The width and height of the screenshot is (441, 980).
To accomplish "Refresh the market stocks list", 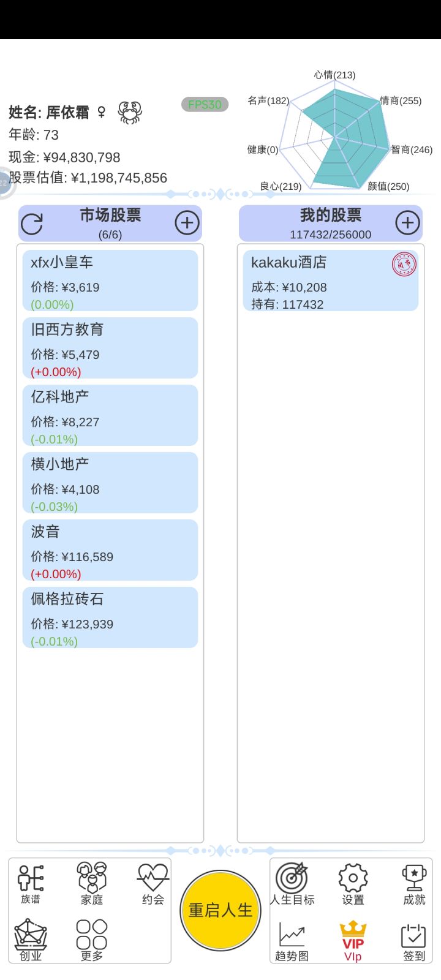I will coord(32,224).
